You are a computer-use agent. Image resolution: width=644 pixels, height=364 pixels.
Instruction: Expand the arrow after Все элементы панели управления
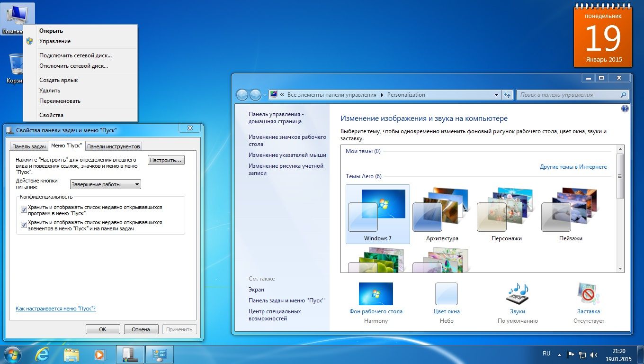[382, 95]
